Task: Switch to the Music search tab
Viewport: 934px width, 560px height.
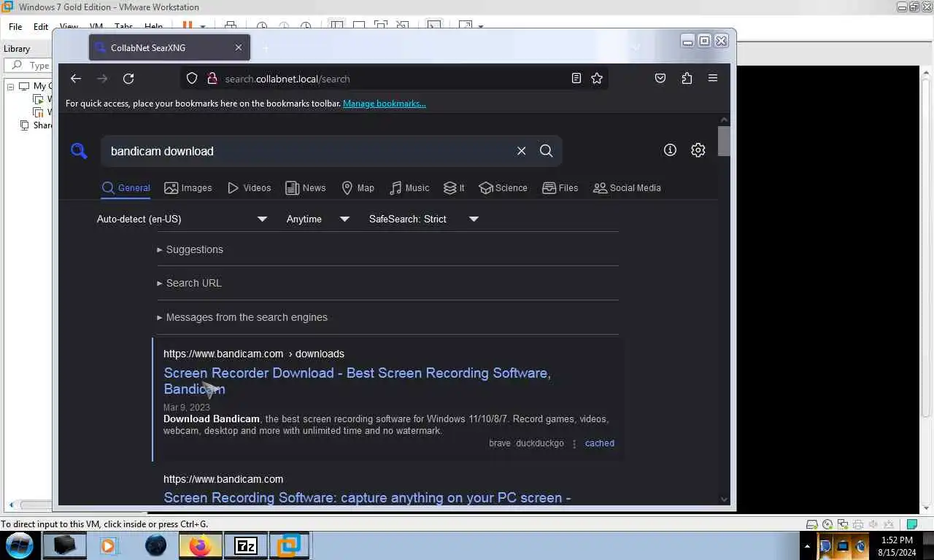Action: [x=409, y=187]
